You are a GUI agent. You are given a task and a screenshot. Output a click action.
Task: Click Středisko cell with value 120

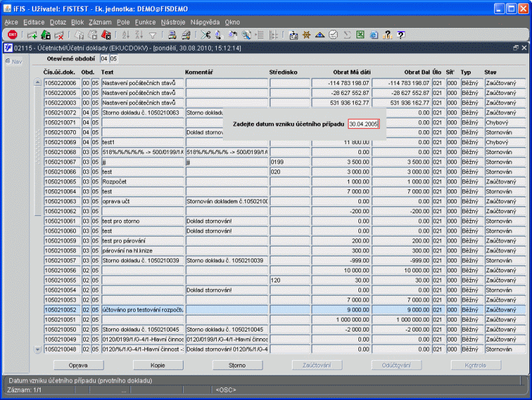pyautogui.click(x=290, y=280)
